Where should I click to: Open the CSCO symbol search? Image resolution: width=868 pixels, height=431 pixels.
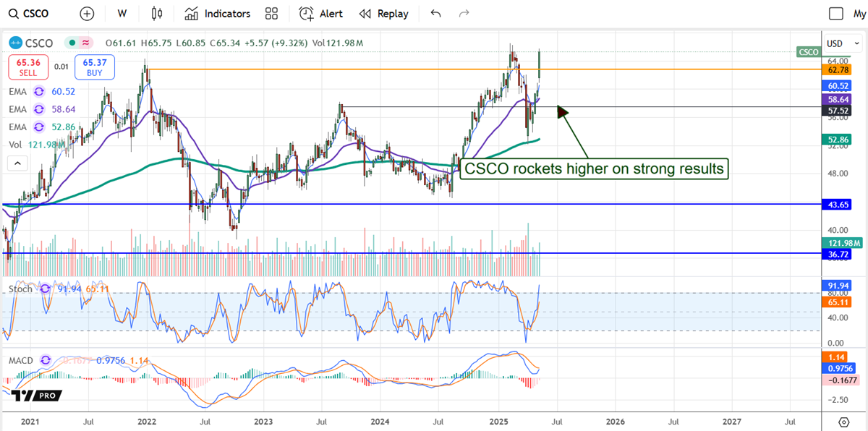[x=36, y=14]
